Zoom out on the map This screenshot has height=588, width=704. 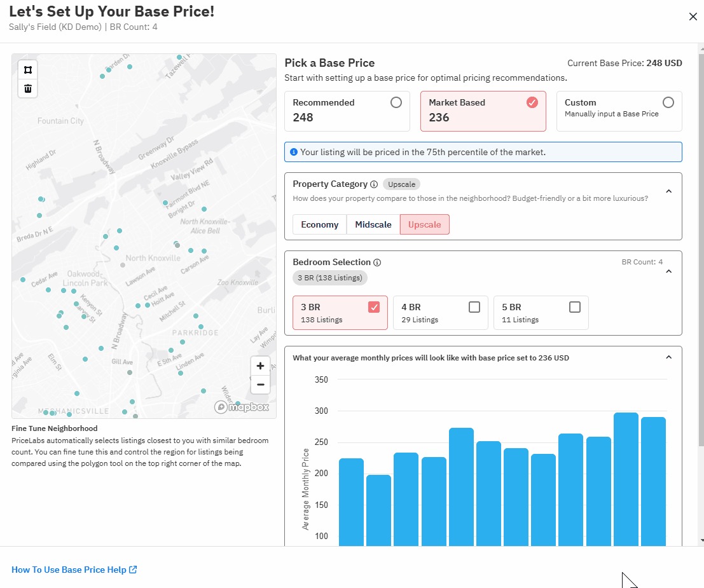point(260,385)
